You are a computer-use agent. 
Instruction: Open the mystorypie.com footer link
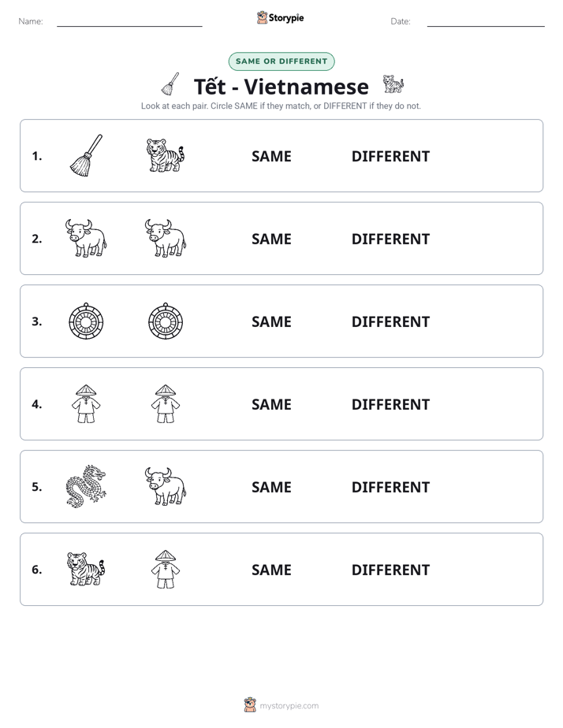click(281, 705)
